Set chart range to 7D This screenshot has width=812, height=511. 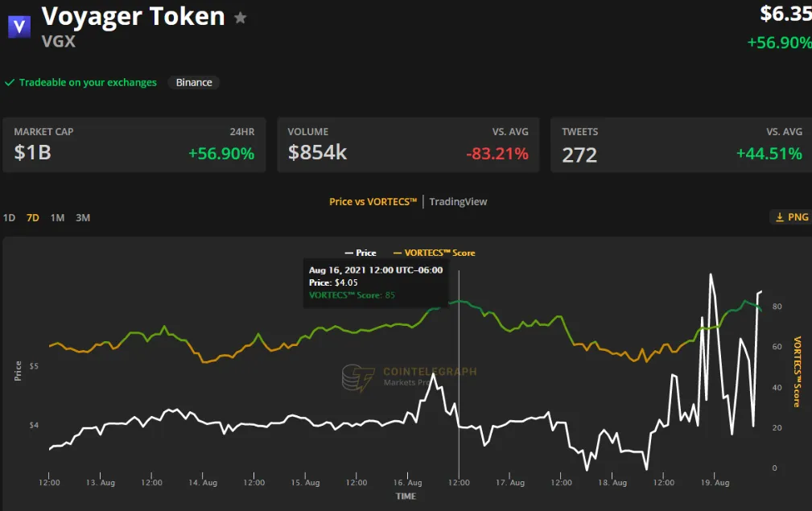tap(33, 218)
